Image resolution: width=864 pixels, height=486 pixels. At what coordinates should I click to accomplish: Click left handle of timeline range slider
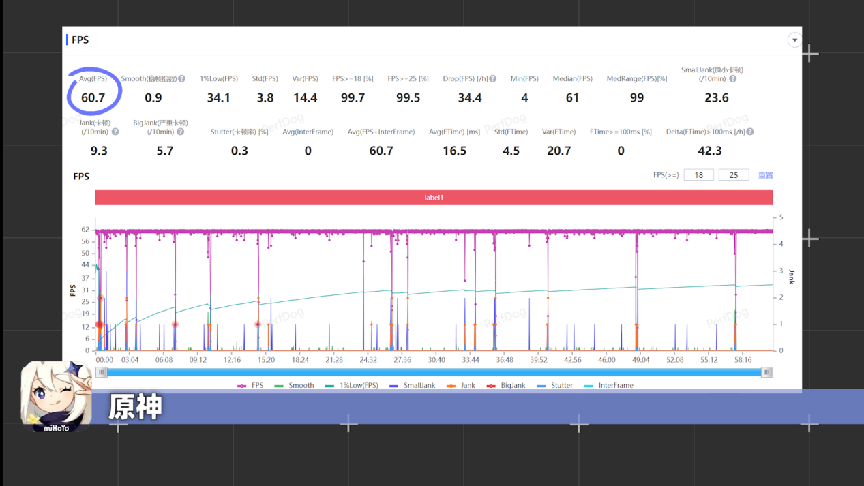(x=97, y=372)
